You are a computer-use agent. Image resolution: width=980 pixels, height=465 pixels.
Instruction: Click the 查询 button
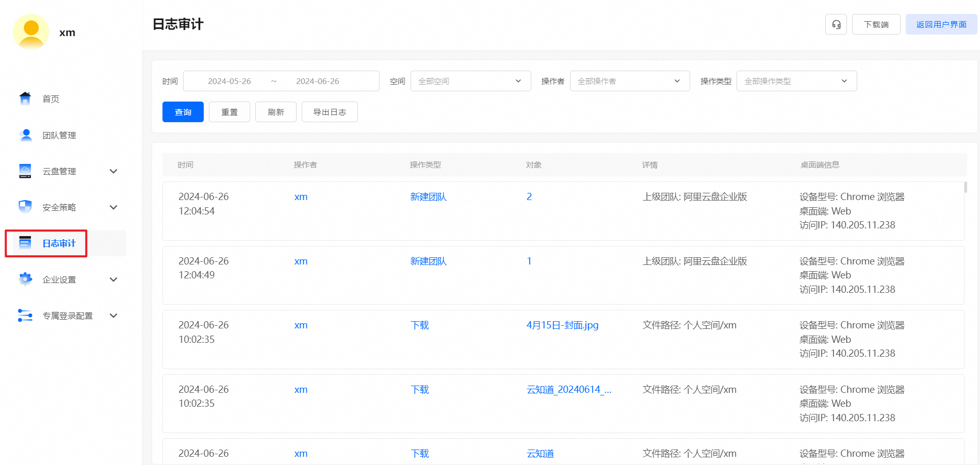(x=183, y=112)
